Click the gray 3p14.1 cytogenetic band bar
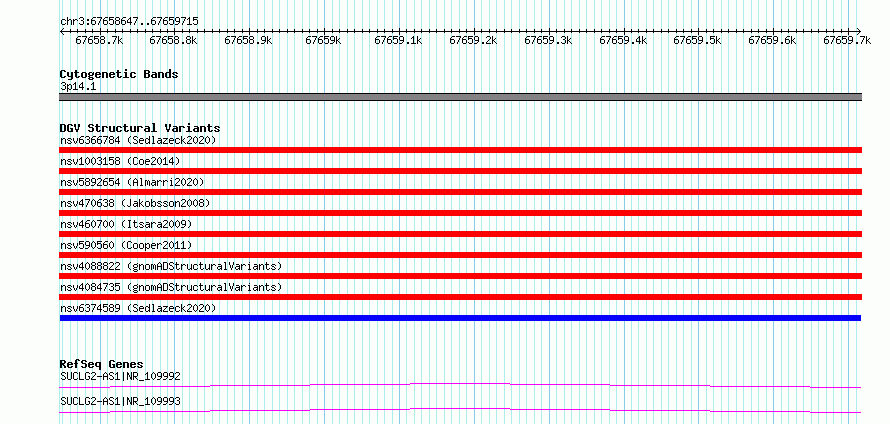The width and height of the screenshot is (890, 424). pyautogui.click(x=461, y=97)
